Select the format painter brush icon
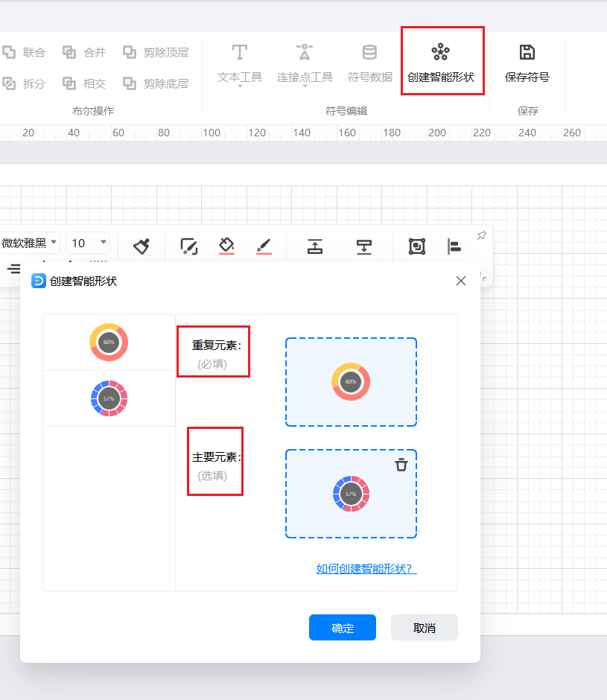Viewport: 607px width, 700px height. tap(142, 246)
